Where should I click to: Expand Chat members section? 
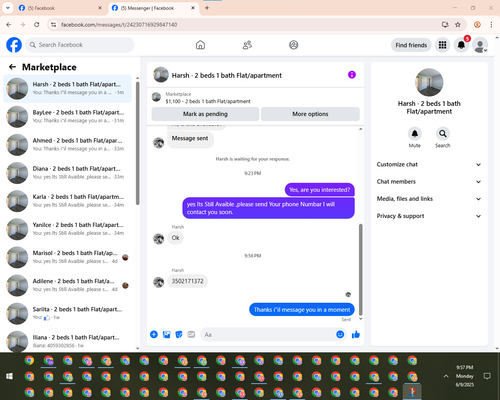429,182
